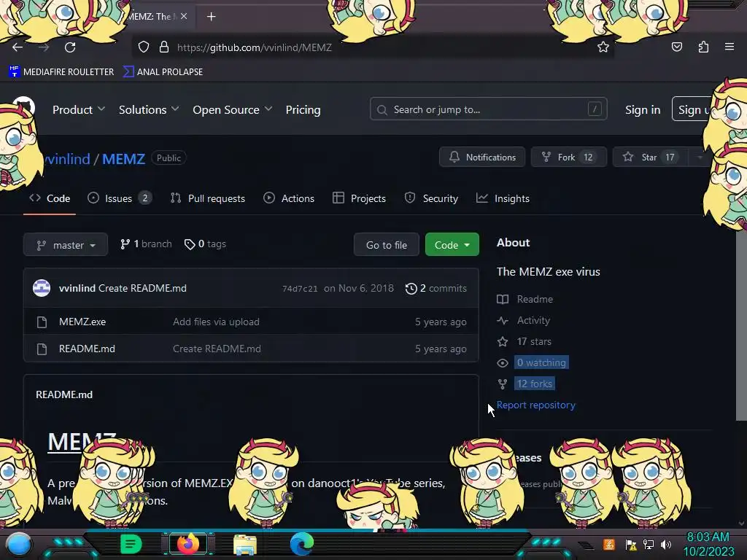Open the green notes app in taskbar

pos(131,544)
